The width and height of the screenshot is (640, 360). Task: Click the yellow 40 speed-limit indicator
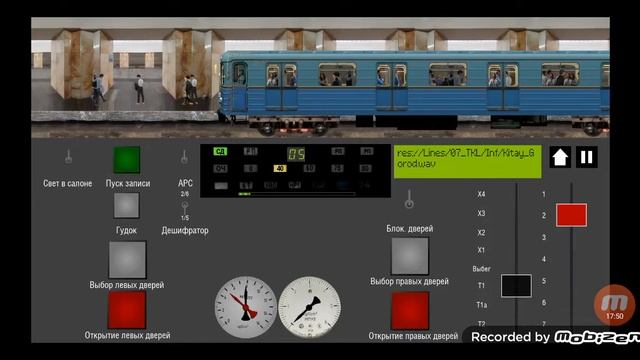click(280, 168)
